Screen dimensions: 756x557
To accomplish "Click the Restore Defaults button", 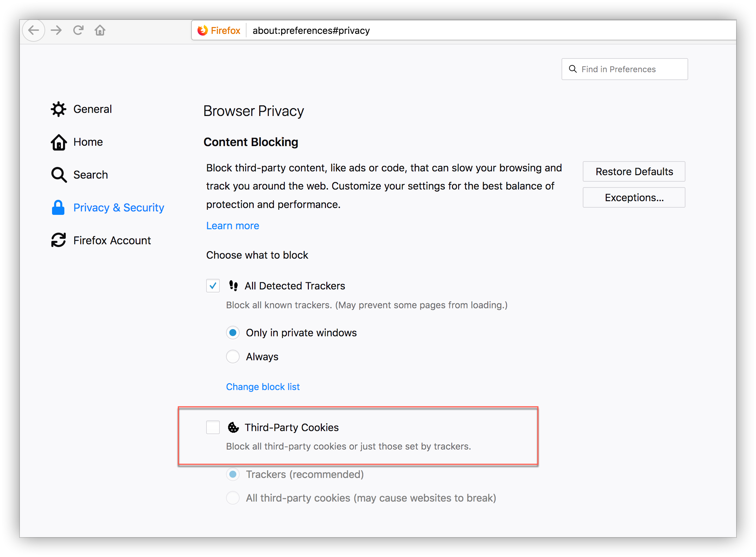I will (634, 171).
